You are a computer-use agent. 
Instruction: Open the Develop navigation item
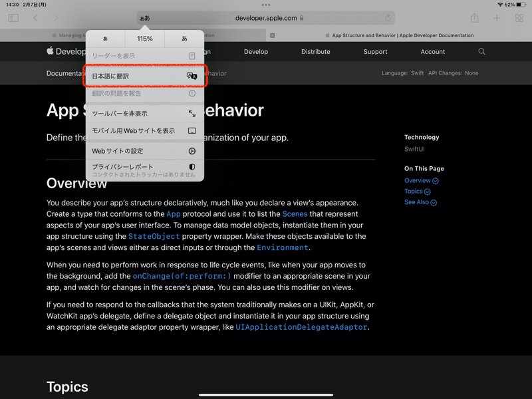tap(256, 52)
